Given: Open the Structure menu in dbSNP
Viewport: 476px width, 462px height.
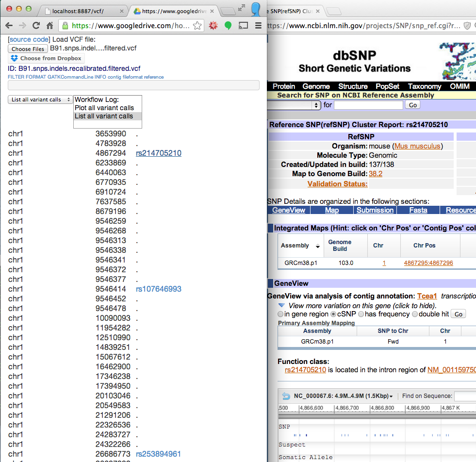Looking at the screenshot, I should tap(353, 86).
